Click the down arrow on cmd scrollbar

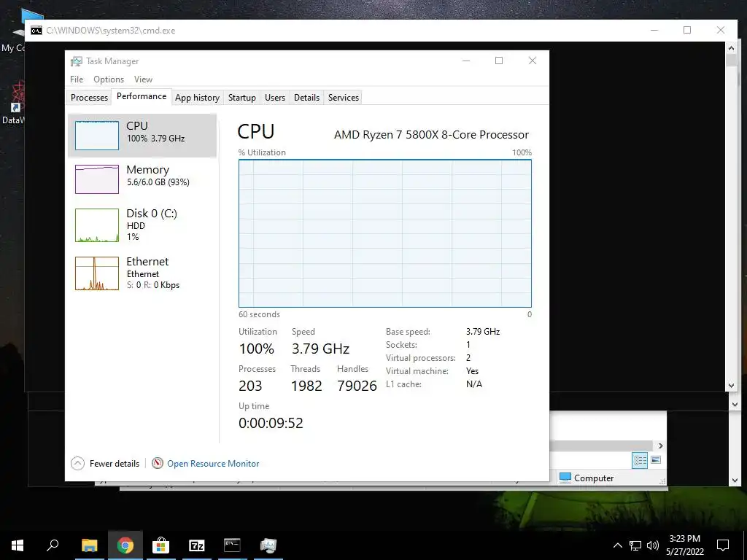[731, 386]
